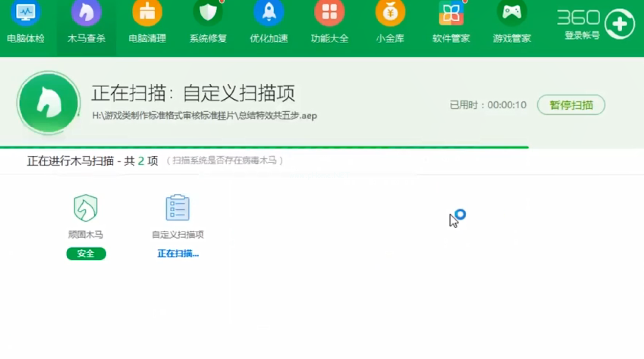Open the 软件管家 software manager icon
This screenshot has width=644, height=359.
(451, 13)
